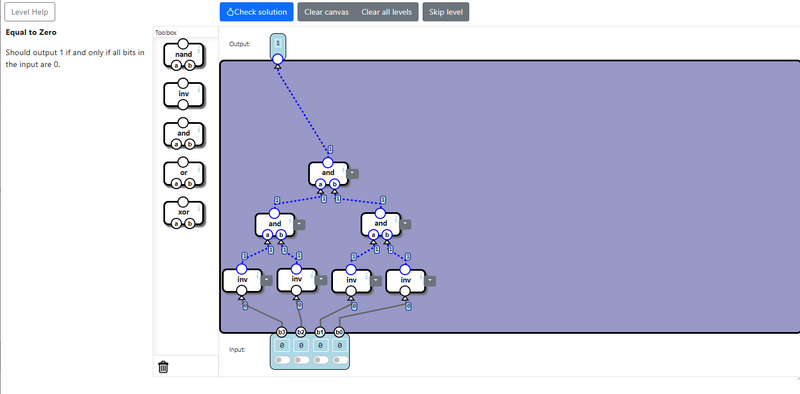Open dropdown on the second inv gate
The image size is (800, 394).
point(321,280)
